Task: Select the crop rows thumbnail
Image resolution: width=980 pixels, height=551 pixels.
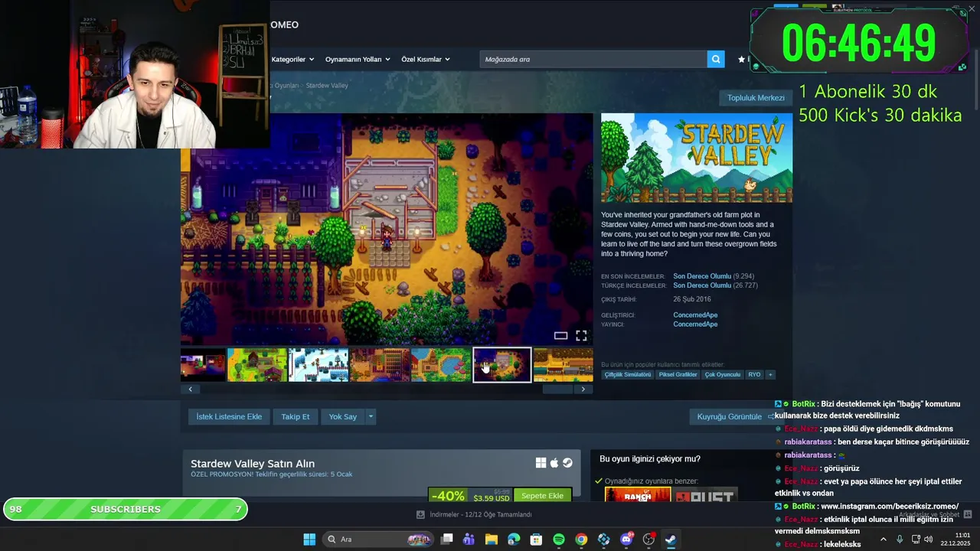Action: coord(380,365)
